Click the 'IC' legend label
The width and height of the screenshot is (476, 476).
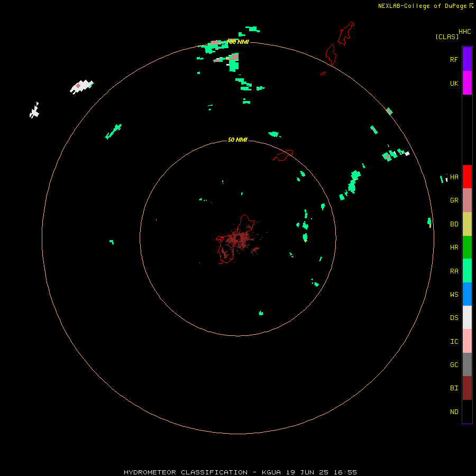[x=454, y=342]
